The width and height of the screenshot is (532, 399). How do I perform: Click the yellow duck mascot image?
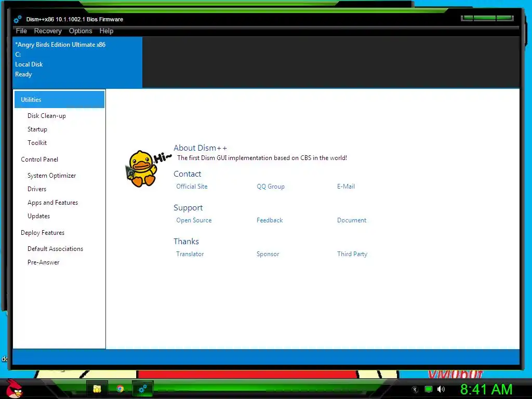click(142, 169)
